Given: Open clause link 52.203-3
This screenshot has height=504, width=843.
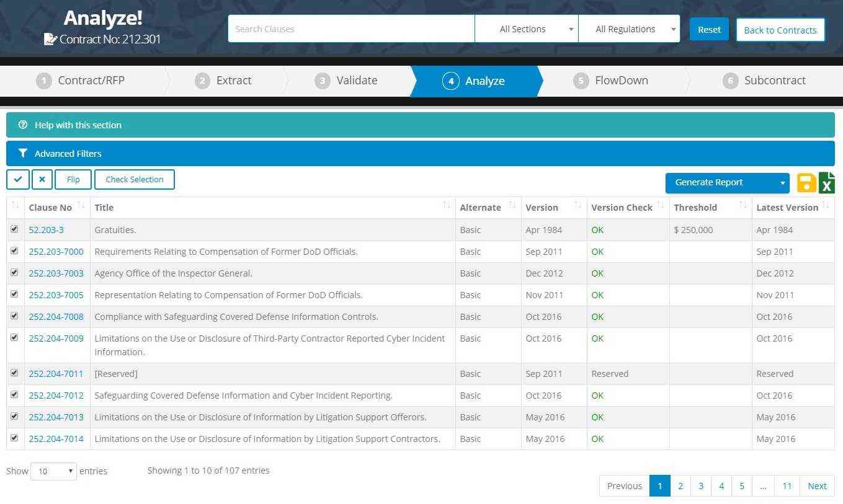Looking at the screenshot, I should click(46, 229).
